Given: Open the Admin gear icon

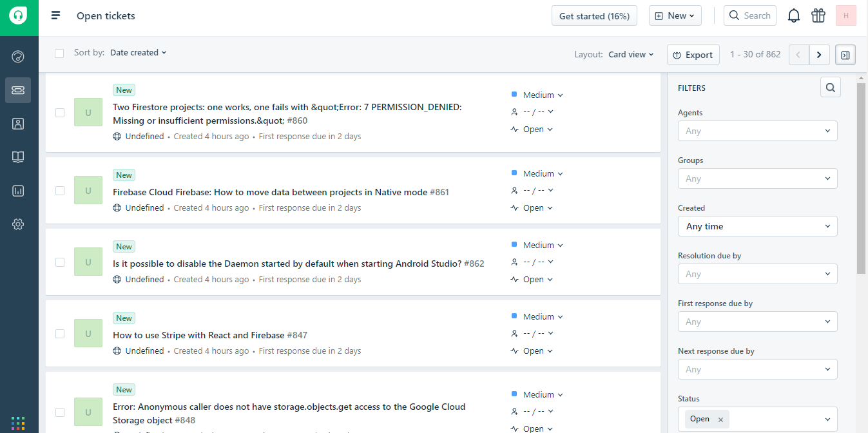Looking at the screenshot, I should pyautogui.click(x=18, y=224).
